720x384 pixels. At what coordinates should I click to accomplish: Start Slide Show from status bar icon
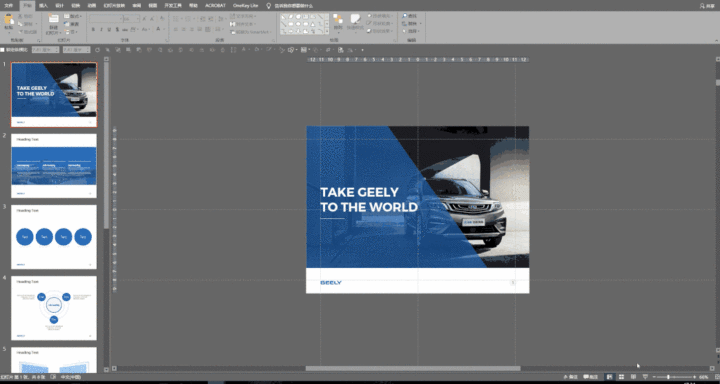(x=646, y=377)
